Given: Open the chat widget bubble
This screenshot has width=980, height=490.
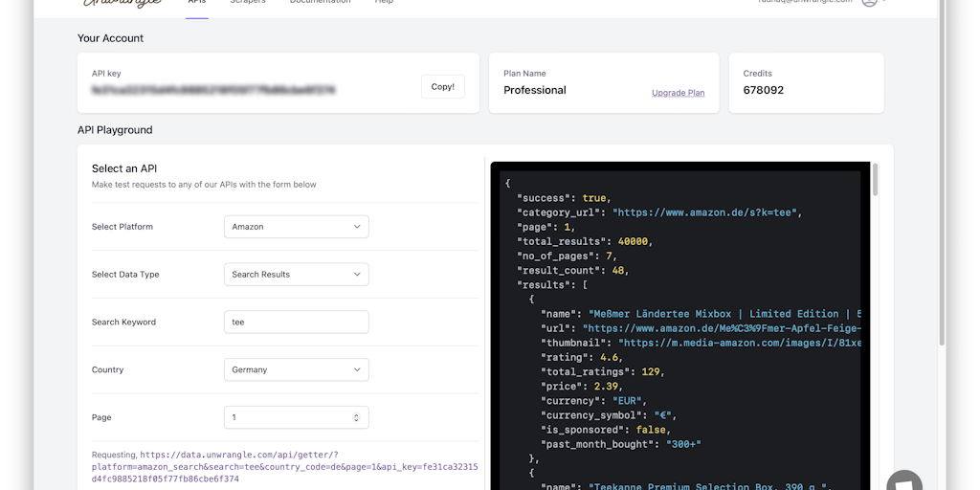Looking at the screenshot, I should click(903, 480).
